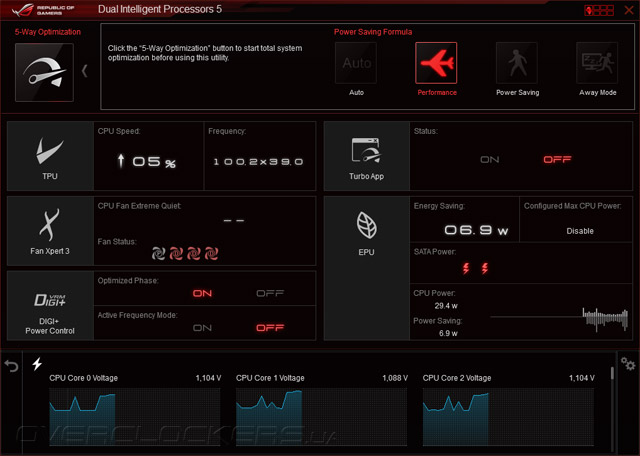Start the 5-Way Optimization speedometer button

tap(44, 72)
